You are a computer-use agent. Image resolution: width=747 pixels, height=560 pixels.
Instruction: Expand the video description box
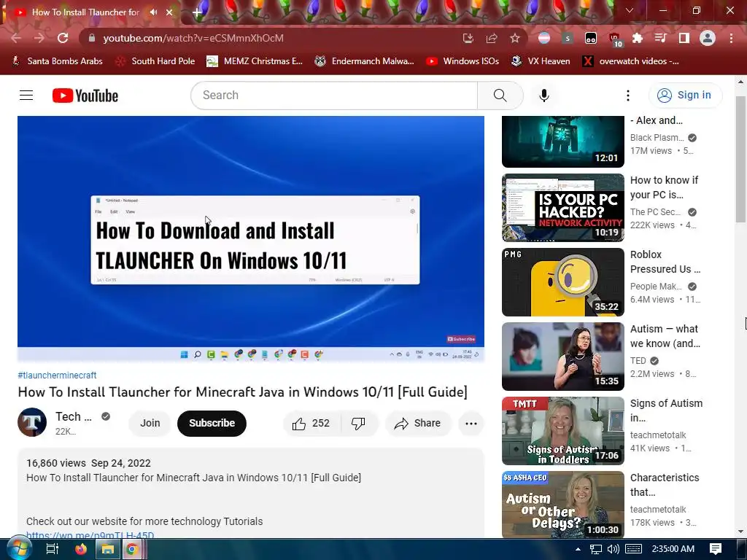(x=251, y=493)
